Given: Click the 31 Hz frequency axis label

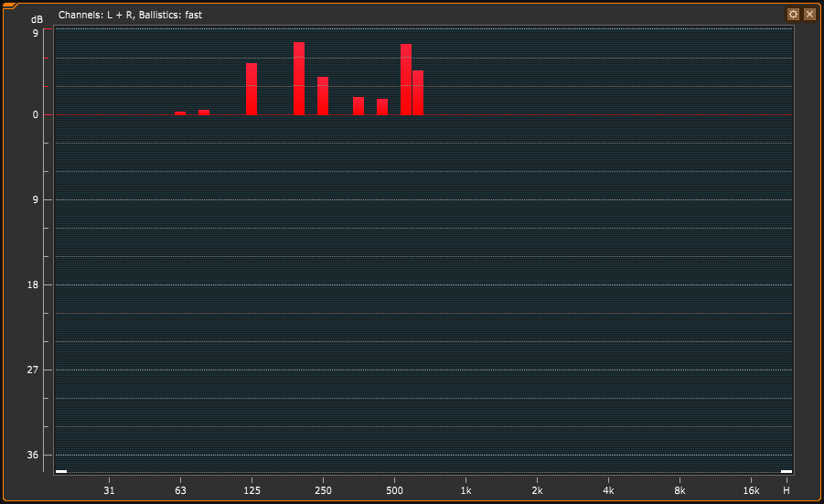Looking at the screenshot, I should [x=109, y=490].
